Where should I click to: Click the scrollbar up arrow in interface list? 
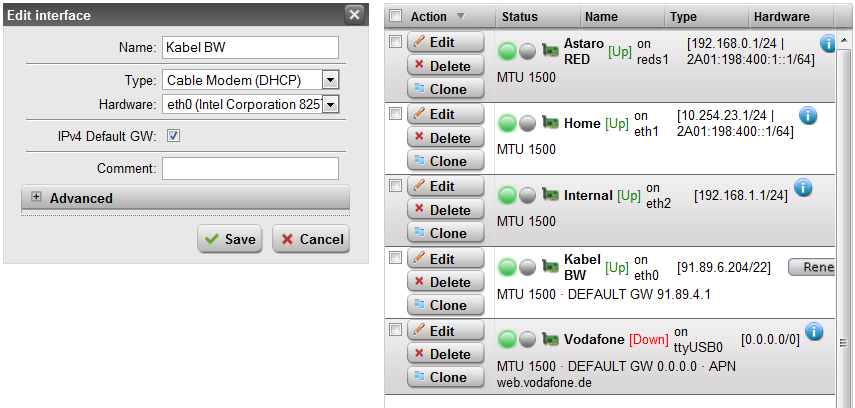coord(844,40)
